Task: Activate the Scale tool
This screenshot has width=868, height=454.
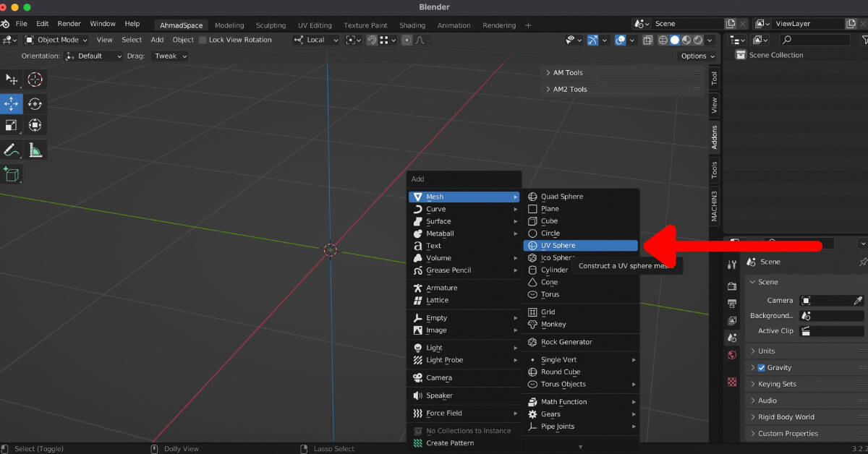Action: pyautogui.click(x=12, y=126)
